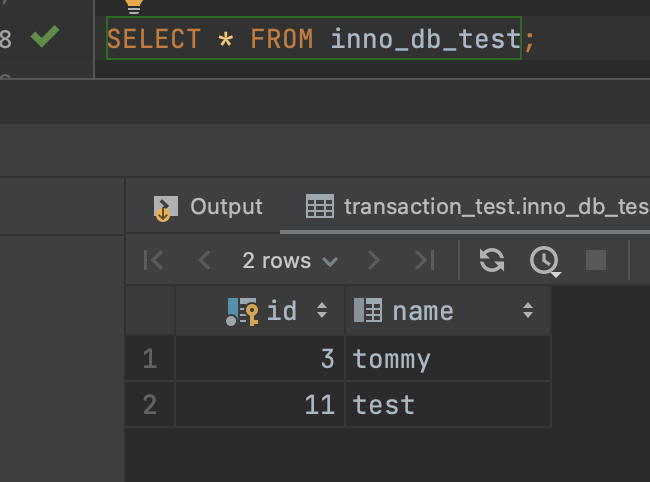650x482 pixels.
Task: Click the lightbulb intention icon above the query
Action: 134,5
